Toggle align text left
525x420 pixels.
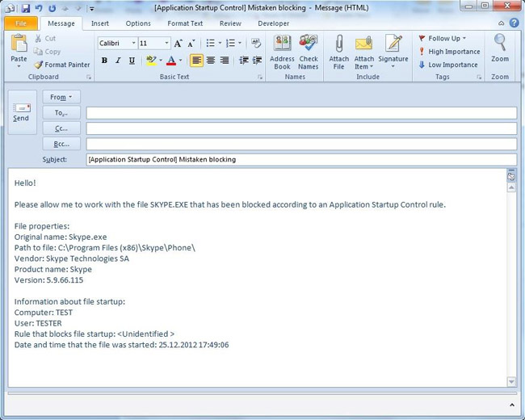(x=196, y=61)
